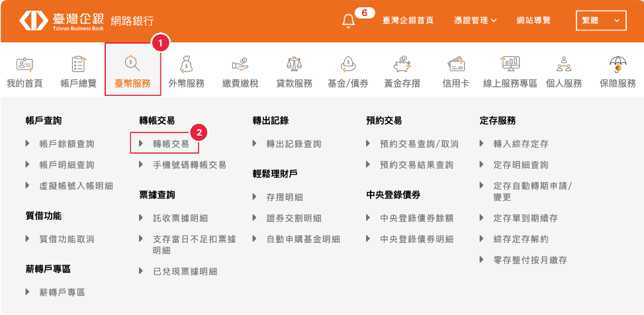Click the notification bell icon
The width and height of the screenshot is (644, 315).
click(x=348, y=21)
